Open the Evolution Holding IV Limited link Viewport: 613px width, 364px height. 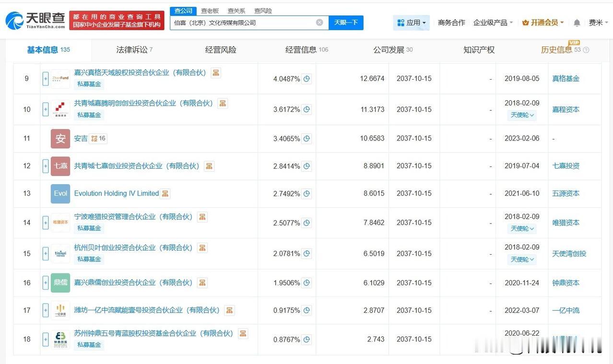pyautogui.click(x=116, y=194)
